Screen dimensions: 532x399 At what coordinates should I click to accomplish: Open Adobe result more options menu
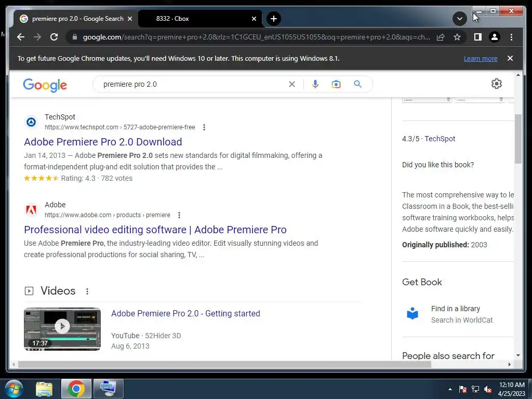click(x=179, y=215)
